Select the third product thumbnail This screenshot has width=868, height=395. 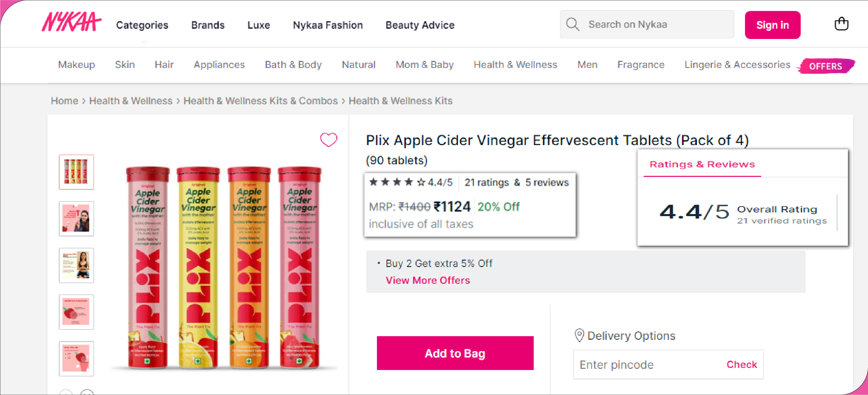76,265
